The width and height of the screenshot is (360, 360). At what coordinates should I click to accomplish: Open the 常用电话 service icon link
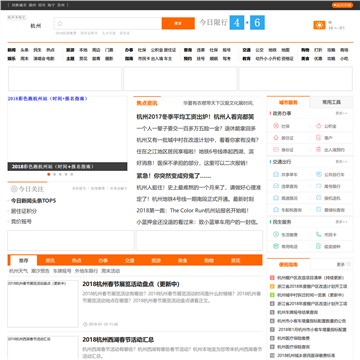[x=276, y=246]
